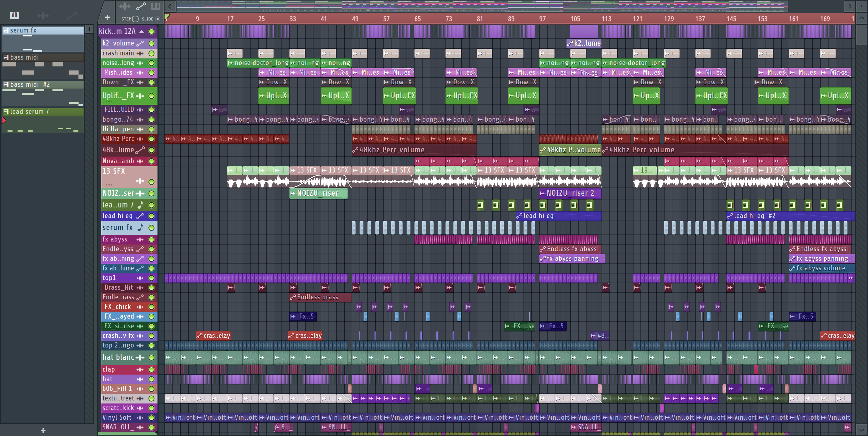Click waveform icon on FILL..UILD track

(x=140, y=110)
